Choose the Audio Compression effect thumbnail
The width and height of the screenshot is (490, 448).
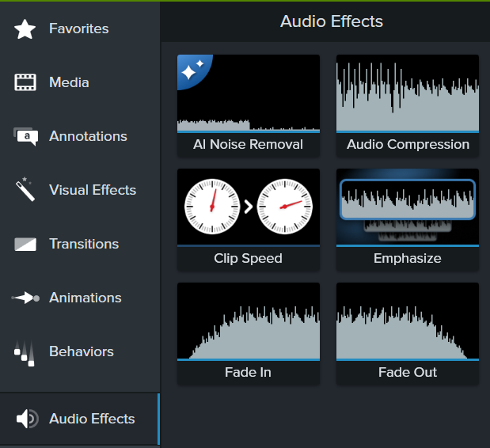pyautogui.click(x=408, y=93)
